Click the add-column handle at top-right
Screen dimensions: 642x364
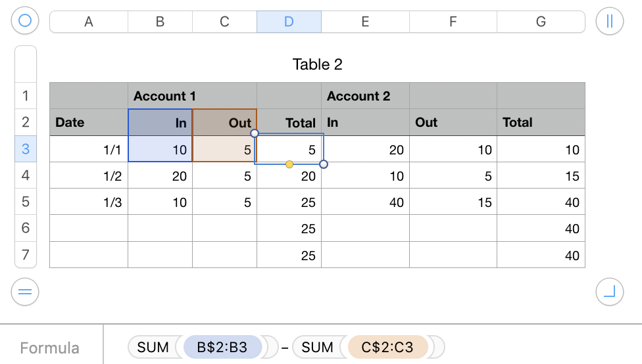point(609,21)
